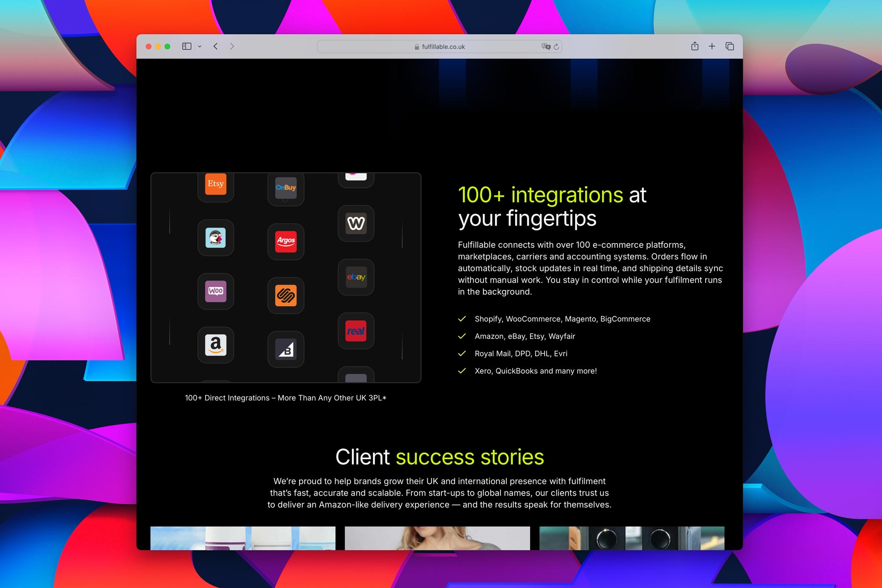Screen dimensions: 882x588
Task: Go forward to the next page
Action: 232,46
